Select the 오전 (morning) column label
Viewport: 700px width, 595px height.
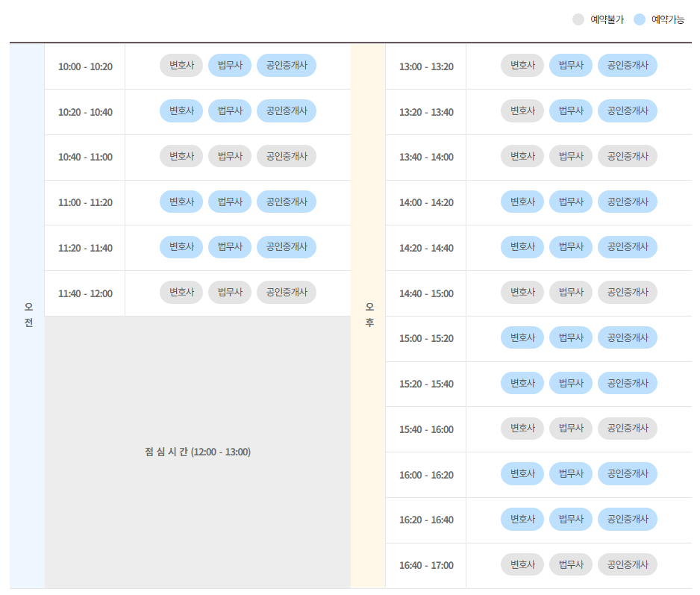[27, 314]
